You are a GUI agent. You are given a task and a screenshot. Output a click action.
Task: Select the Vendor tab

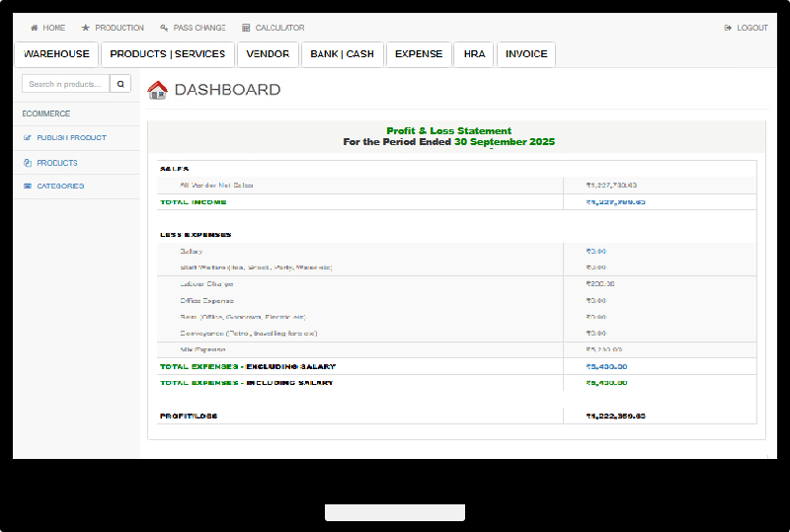coord(268,54)
